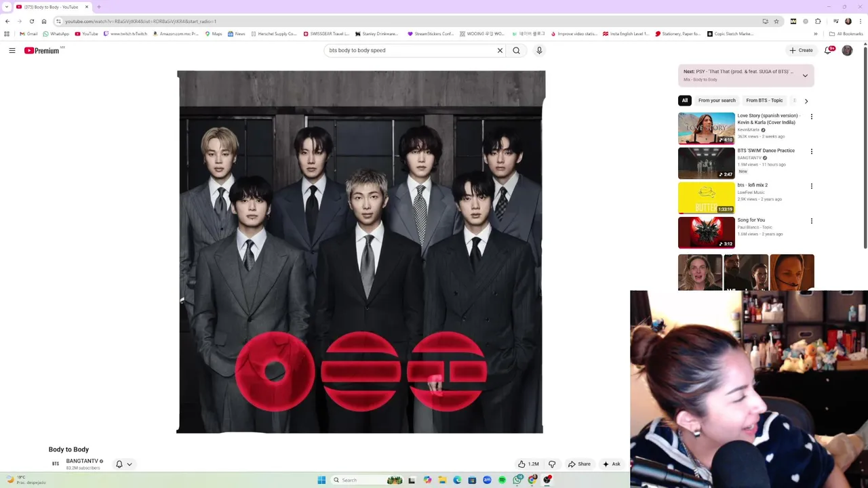Go back in browser
The image size is (868, 488).
(7, 21)
